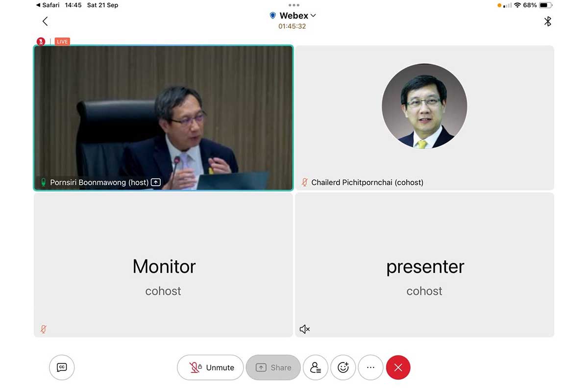Image resolution: width=588 pixels, height=392 pixels.
Task: Open Bluetooth audio device options
Action: pos(548,21)
